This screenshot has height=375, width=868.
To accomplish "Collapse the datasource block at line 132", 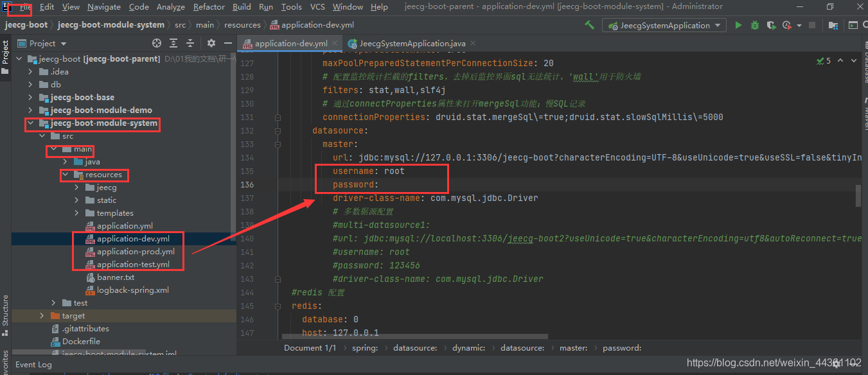I will [x=278, y=130].
